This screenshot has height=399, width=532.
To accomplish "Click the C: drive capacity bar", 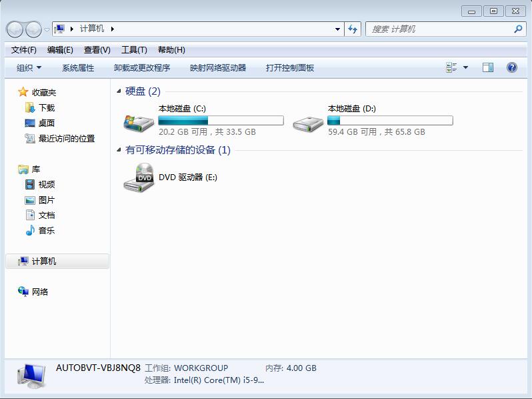I will (221, 121).
